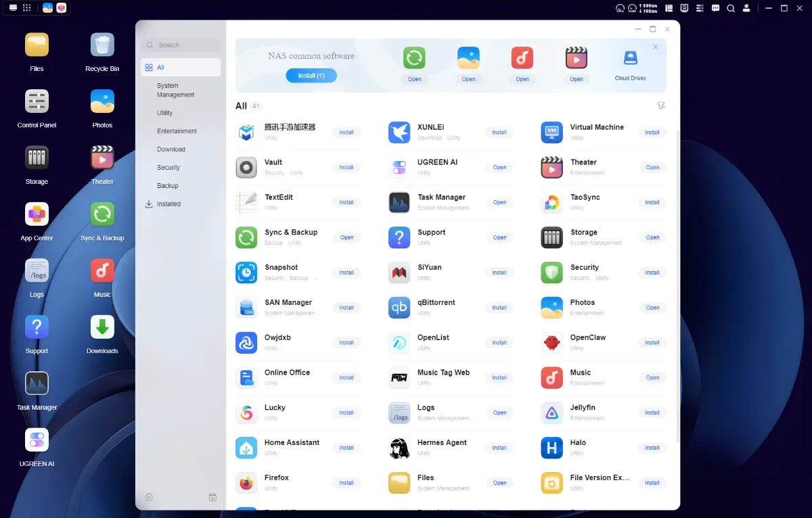Screen dimensions: 812x518
Task: Install the XUNLEI app
Action: [499, 133]
